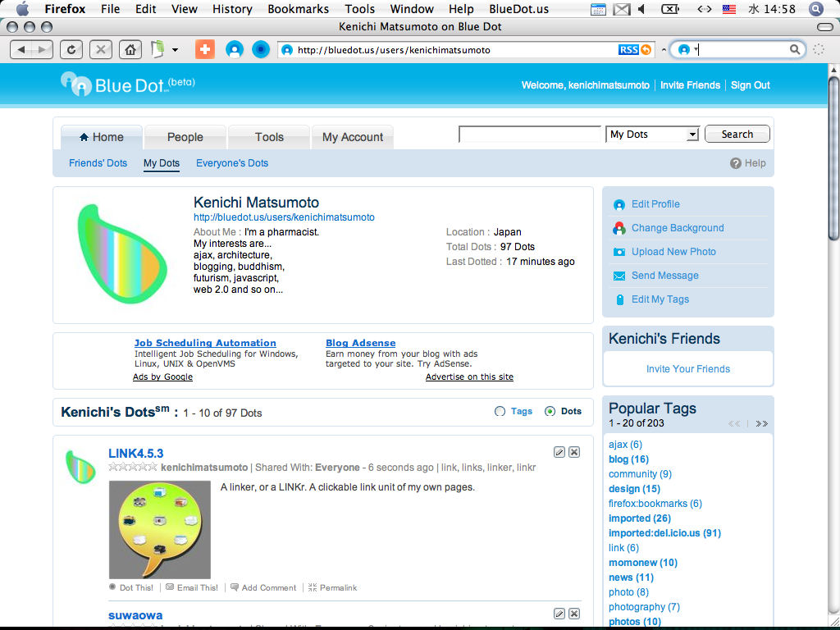Screen dimensions: 840x630
Task: Delete the LINK4.5.3 dot with X icon
Action: click(x=574, y=452)
